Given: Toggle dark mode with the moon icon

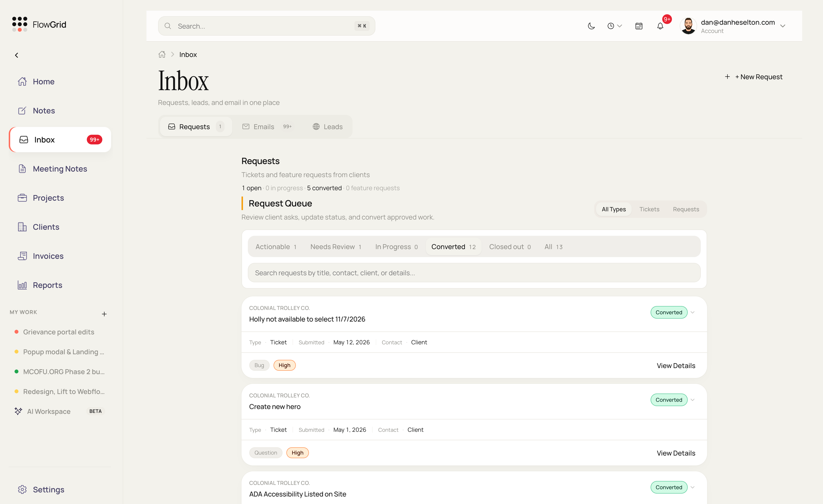Looking at the screenshot, I should coord(591,26).
